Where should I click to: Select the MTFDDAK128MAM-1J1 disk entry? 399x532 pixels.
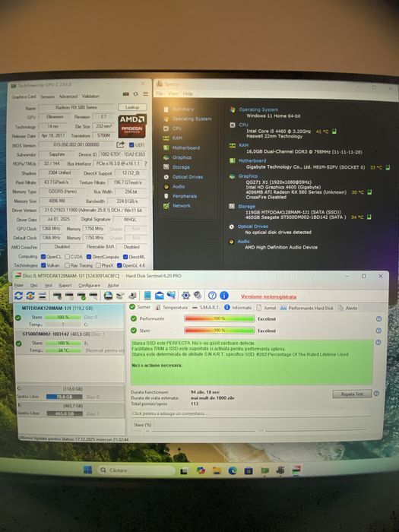pos(69,316)
